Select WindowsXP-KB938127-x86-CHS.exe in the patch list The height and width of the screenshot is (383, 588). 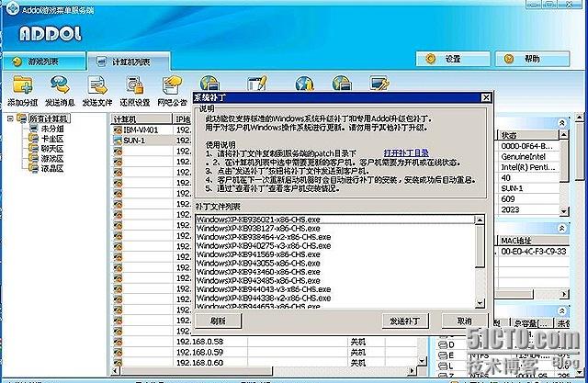pos(334,228)
